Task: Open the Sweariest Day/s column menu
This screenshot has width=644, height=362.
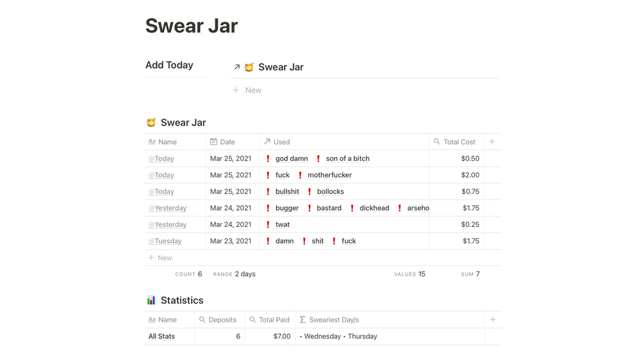Action: pos(333,320)
